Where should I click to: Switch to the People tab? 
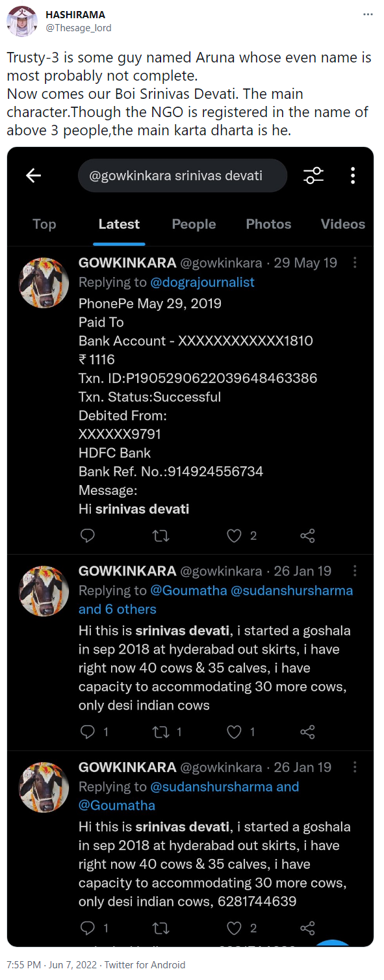point(194,224)
